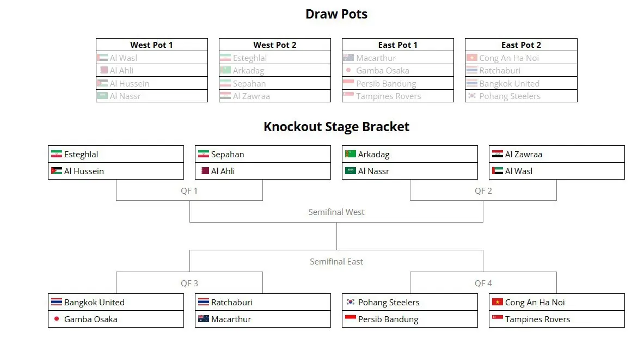Click the Saudi flag beside bracket's Al Nassr

(351, 171)
